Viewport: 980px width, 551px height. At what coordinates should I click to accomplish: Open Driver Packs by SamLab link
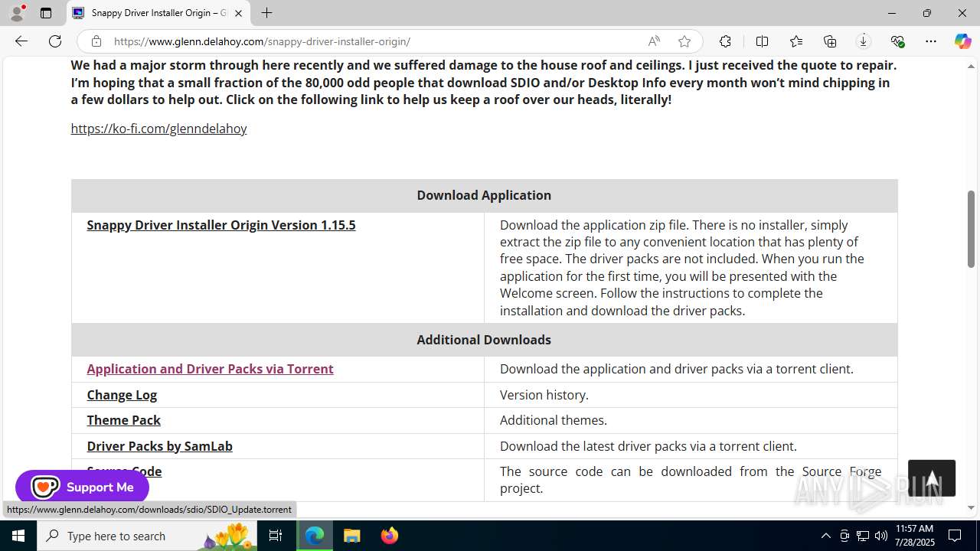(x=159, y=446)
